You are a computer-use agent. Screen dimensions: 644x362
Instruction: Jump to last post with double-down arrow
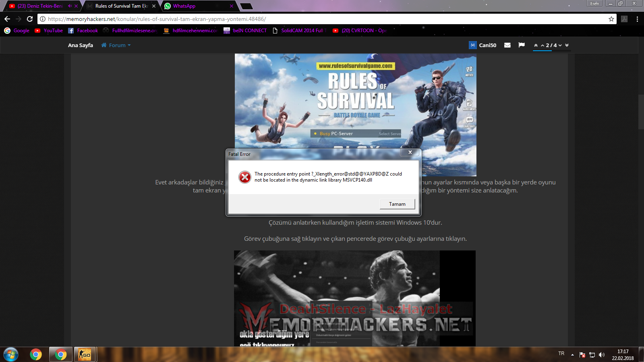click(x=567, y=46)
